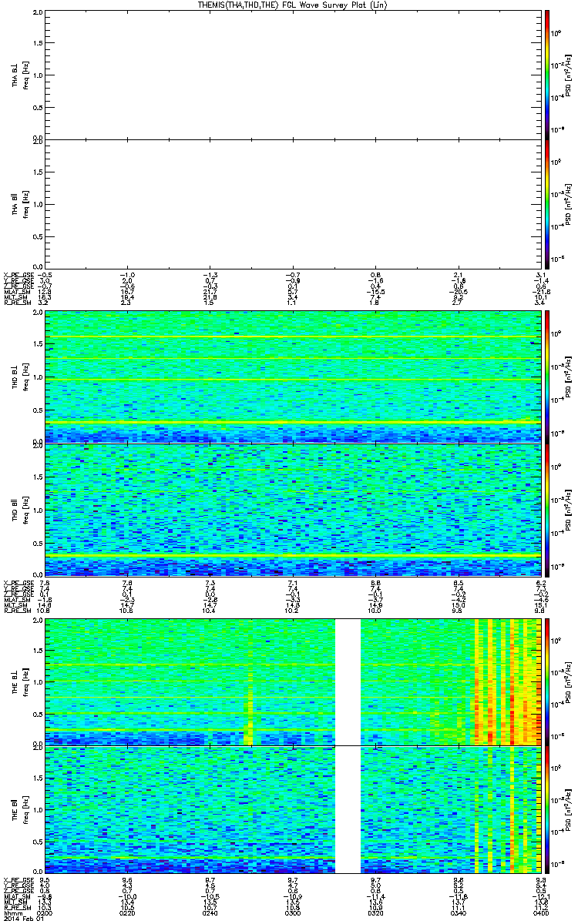The height and width of the screenshot is (924, 578).
Task: Click the "THA B⊥ freq [Hz]" axis label
Action: [x=20, y=74]
